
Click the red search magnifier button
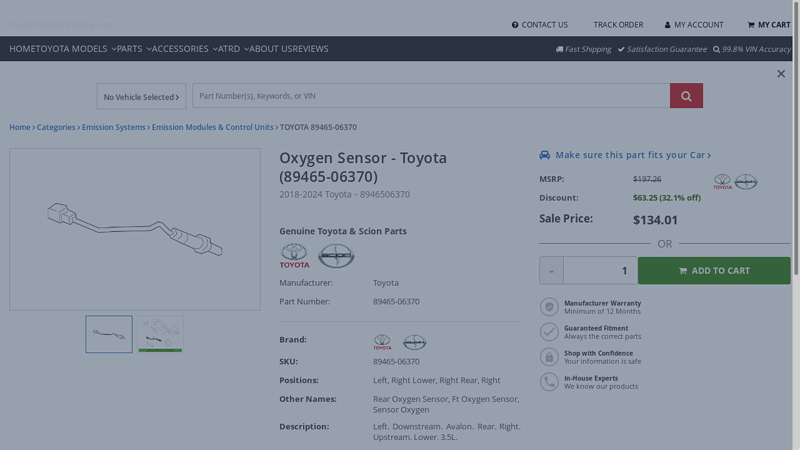pos(686,96)
